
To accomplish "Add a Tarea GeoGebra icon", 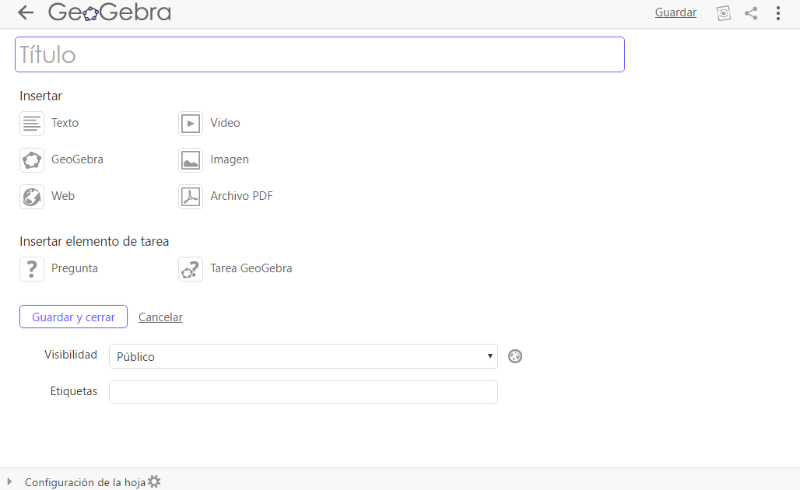I will (x=190, y=269).
